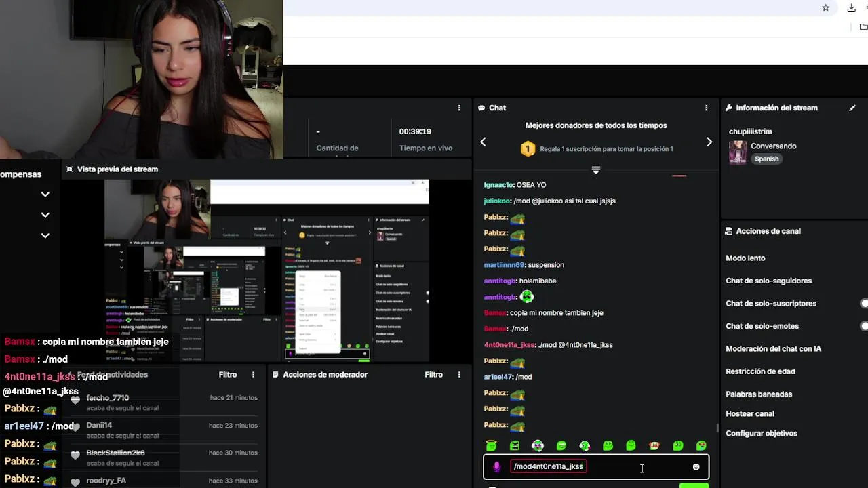868x488 pixels.
Task: Click 'hace 21 minutos' timestamp
Action: (x=234, y=398)
